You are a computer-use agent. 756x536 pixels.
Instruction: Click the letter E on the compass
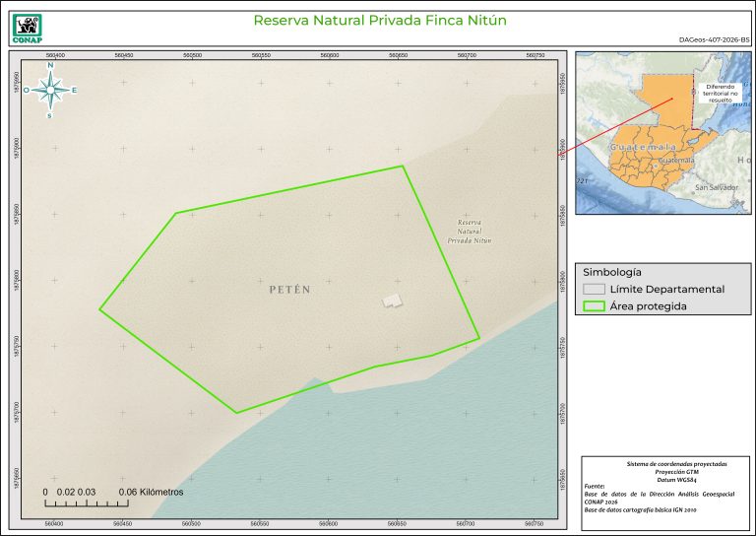pos(74,90)
